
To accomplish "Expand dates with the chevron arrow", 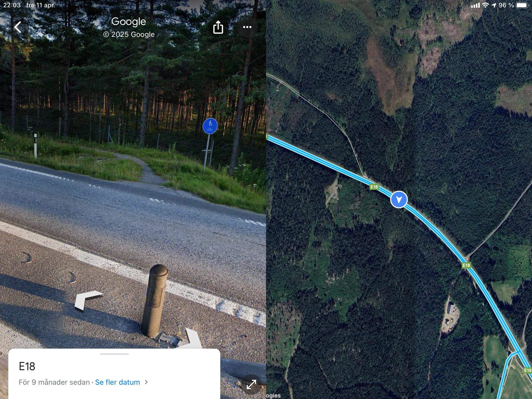I will (146, 382).
